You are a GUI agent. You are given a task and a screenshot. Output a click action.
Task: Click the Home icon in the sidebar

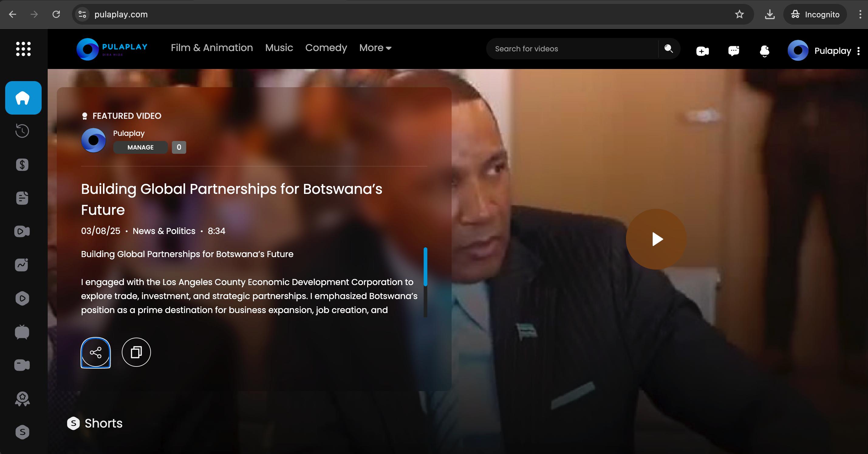coord(23,98)
